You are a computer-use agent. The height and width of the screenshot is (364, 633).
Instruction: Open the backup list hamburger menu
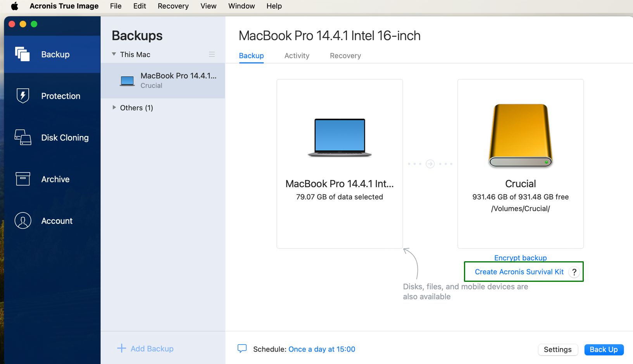(x=212, y=55)
